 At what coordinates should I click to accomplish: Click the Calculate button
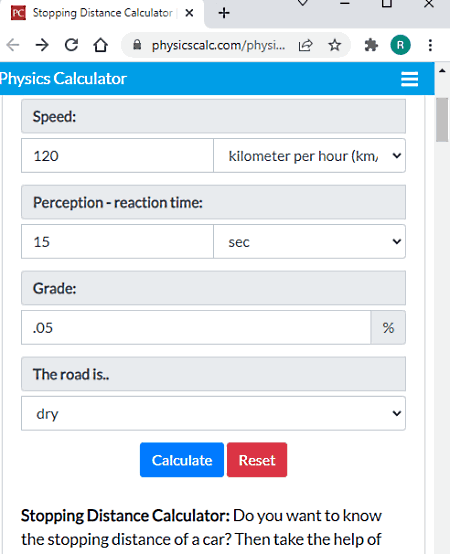point(182,460)
